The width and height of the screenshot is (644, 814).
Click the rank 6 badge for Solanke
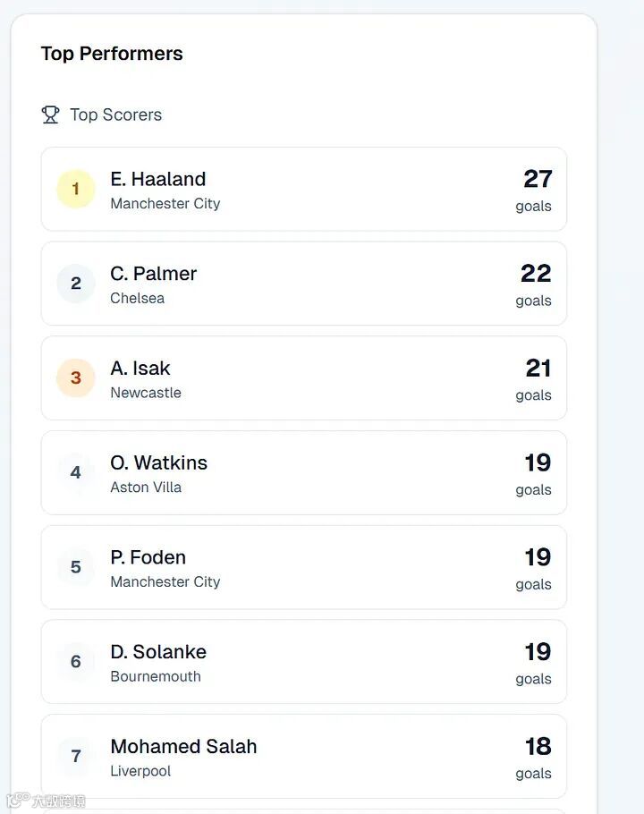pos(76,661)
